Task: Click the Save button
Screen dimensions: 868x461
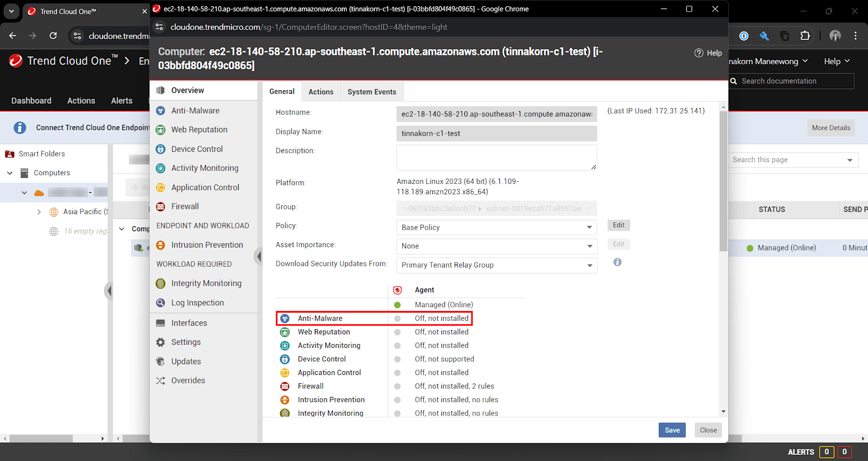Action: click(672, 430)
